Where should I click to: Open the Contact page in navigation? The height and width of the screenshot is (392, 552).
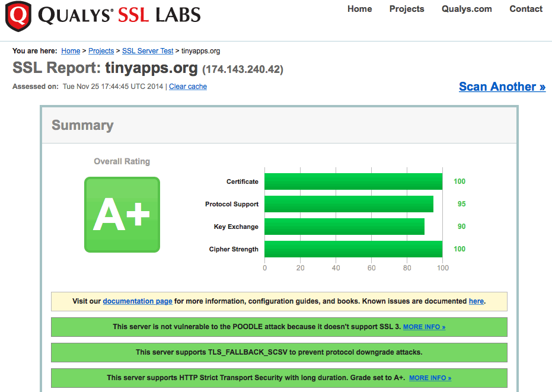tap(526, 9)
